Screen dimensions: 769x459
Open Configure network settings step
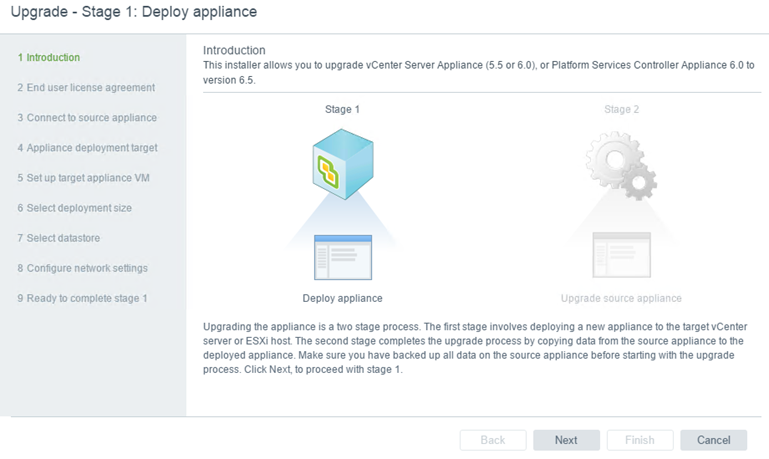pos(82,268)
